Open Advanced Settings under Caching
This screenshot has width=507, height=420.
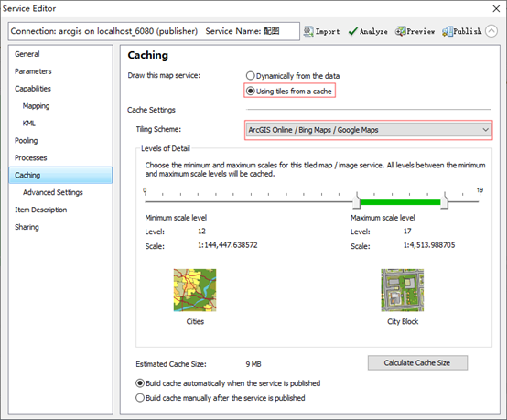53,192
